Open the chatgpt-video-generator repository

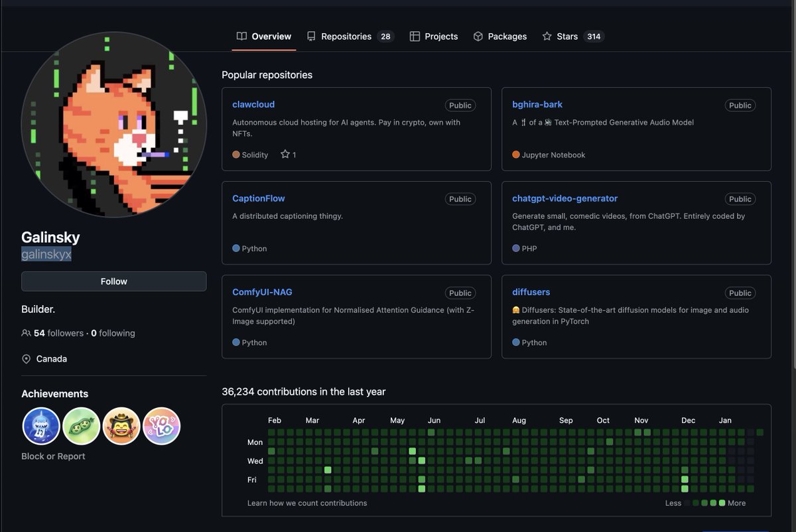564,198
